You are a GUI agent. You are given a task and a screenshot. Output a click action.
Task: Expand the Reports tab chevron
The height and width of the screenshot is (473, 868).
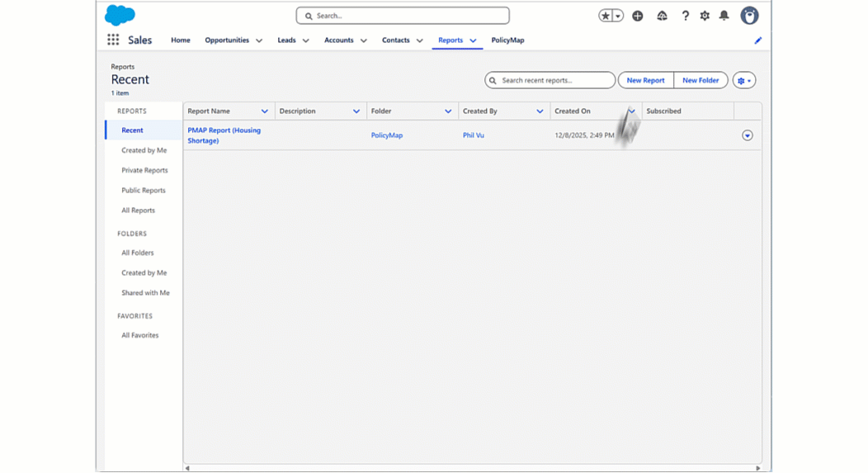pyautogui.click(x=474, y=40)
